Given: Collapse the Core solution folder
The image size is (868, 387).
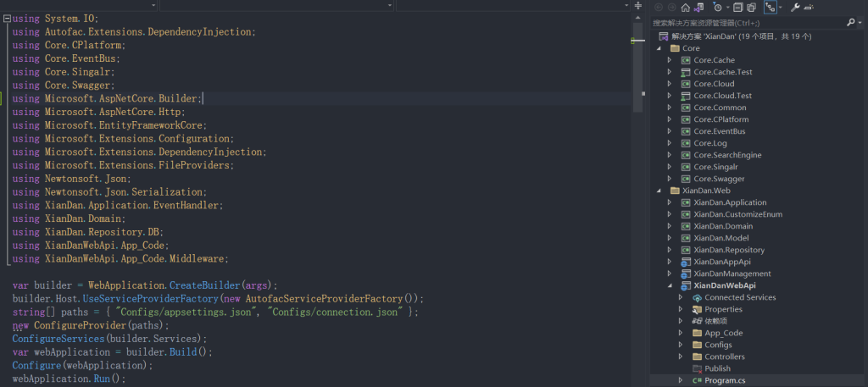Looking at the screenshot, I should point(659,48).
